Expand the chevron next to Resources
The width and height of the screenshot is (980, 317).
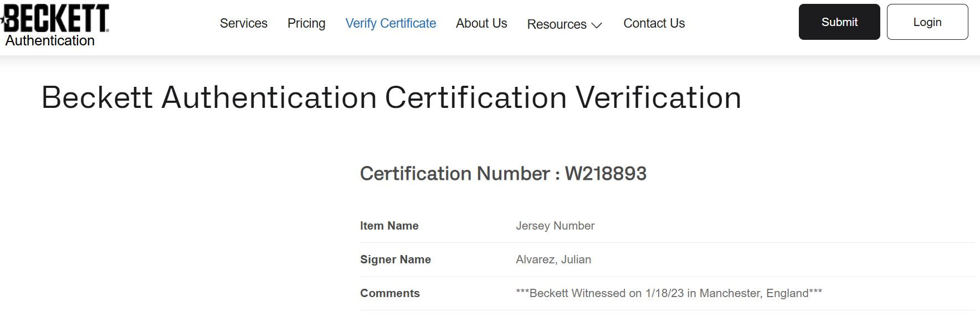(x=597, y=25)
